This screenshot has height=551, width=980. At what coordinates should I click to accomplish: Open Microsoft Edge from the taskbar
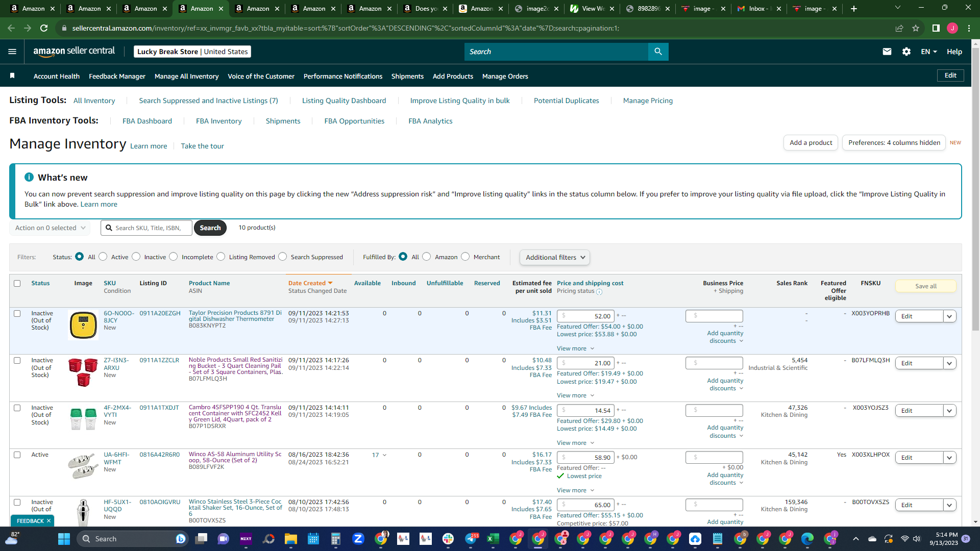pos(807,539)
